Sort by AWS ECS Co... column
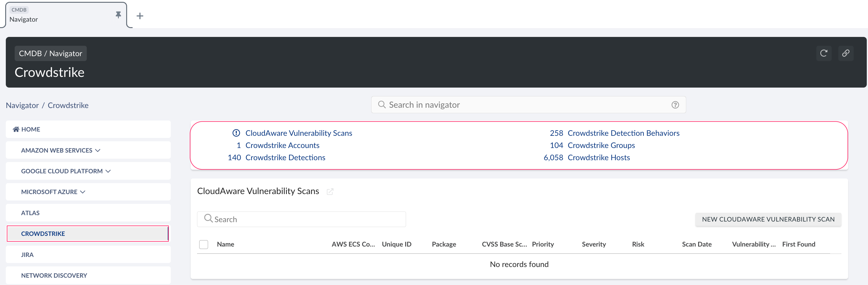This screenshot has height=285, width=868. coord(353,244)
